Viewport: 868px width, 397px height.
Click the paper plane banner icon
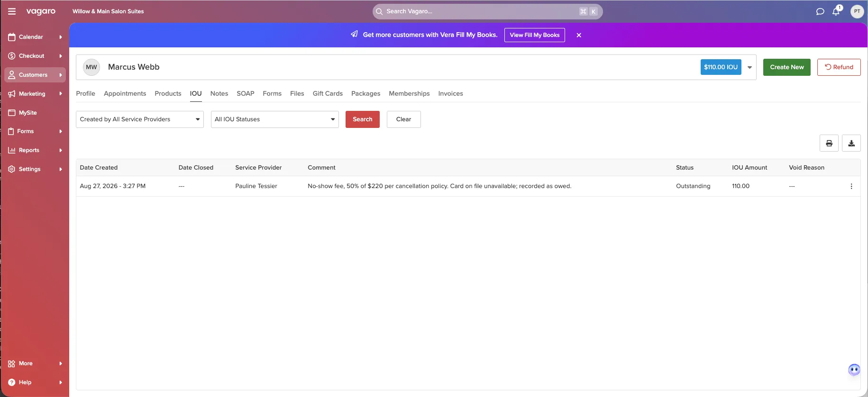(x=354, y=34)
